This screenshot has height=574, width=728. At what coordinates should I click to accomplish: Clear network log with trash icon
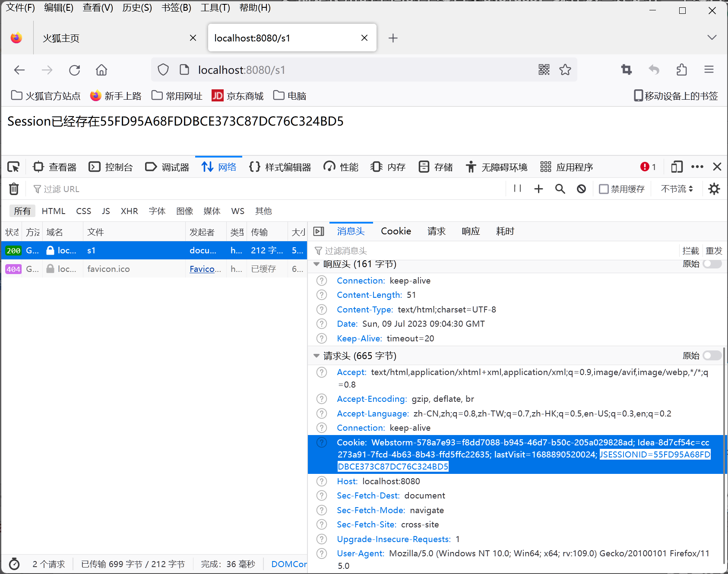[x=14, y=189]
